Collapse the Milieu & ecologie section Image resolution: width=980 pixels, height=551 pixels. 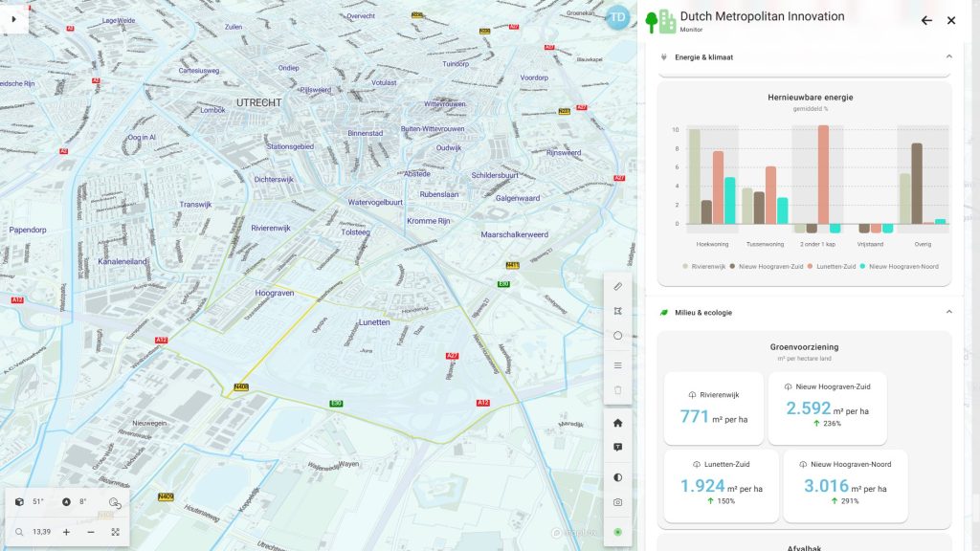coord(949,312)
